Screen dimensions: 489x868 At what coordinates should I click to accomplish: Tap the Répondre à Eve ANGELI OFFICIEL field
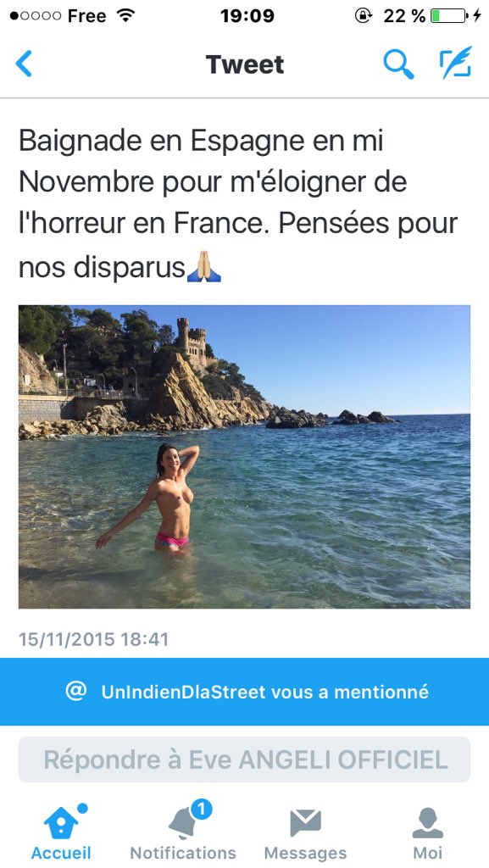(x=244, y=759)
